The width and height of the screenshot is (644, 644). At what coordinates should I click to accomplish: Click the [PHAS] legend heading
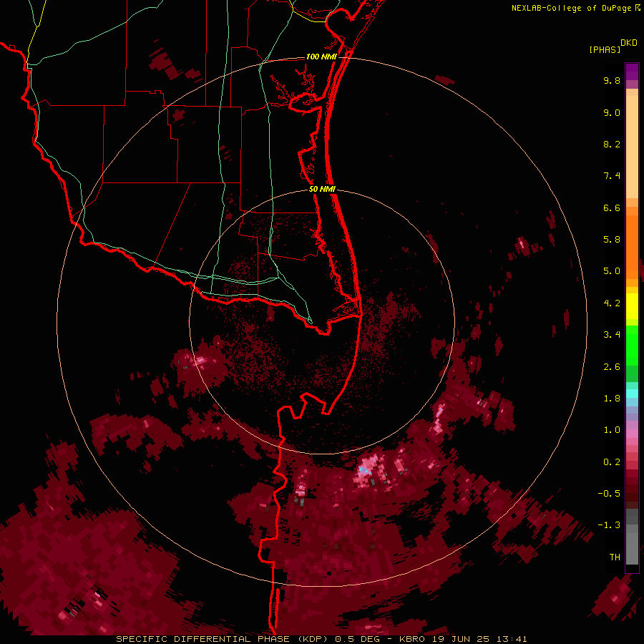click(605, 49)
